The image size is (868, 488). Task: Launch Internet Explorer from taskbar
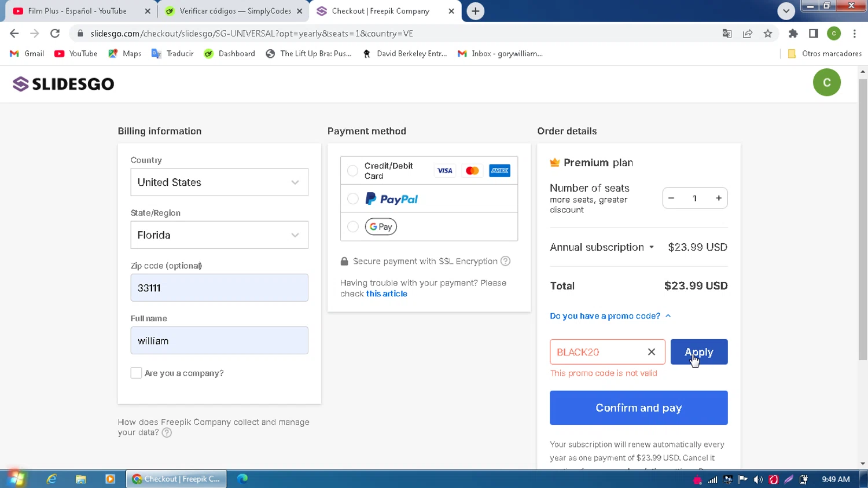point(52,479)
